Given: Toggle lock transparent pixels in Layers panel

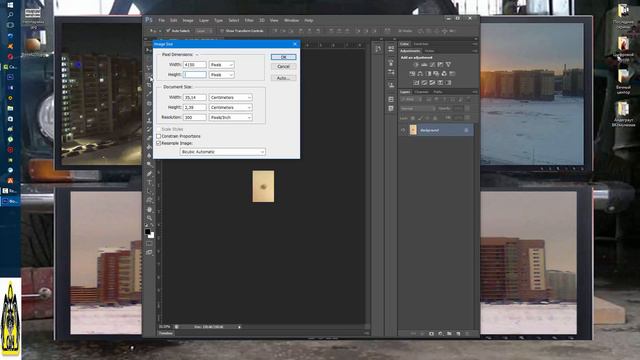Looking at the screenshot, I should click(413, 118).
